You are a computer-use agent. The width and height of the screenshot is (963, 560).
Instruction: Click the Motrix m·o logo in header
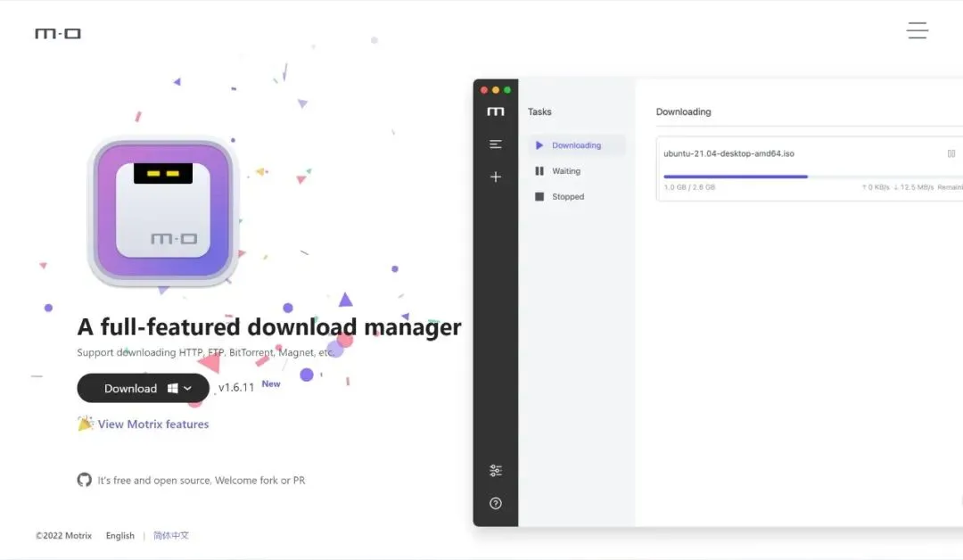58,33
